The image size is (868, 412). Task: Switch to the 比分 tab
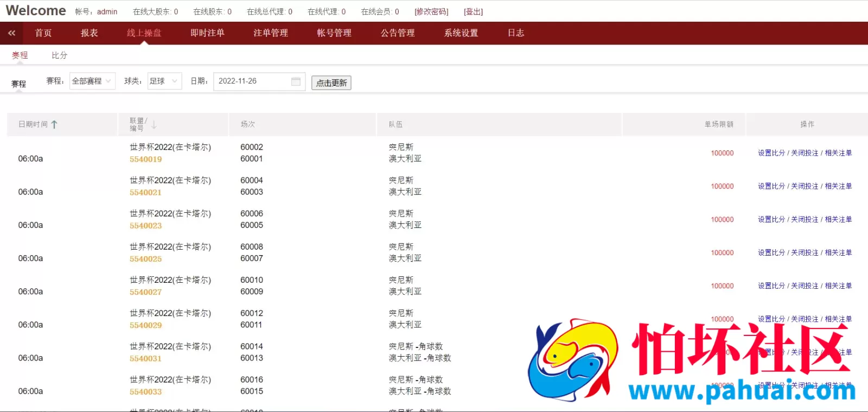pyautogui.click(x=60, y=55)
